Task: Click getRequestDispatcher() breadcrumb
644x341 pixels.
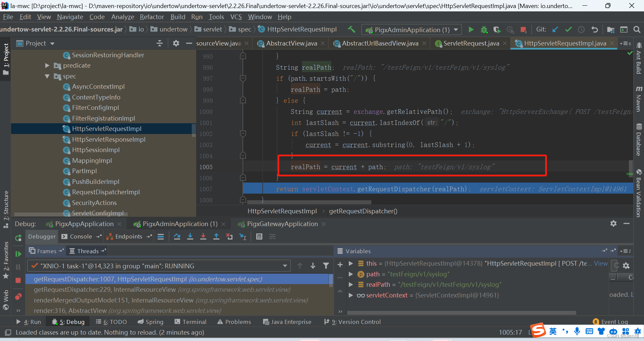Action: [363, 211]
